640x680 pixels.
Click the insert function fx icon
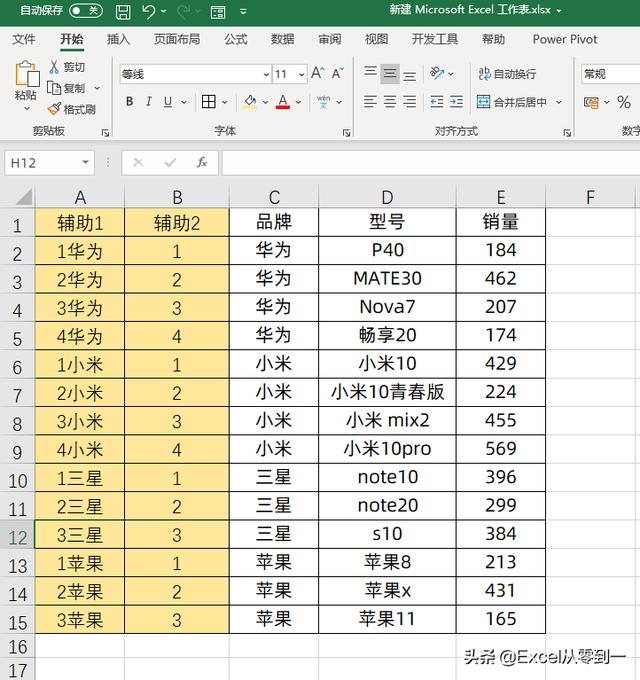pyautogui.click(x=202, y=163)
